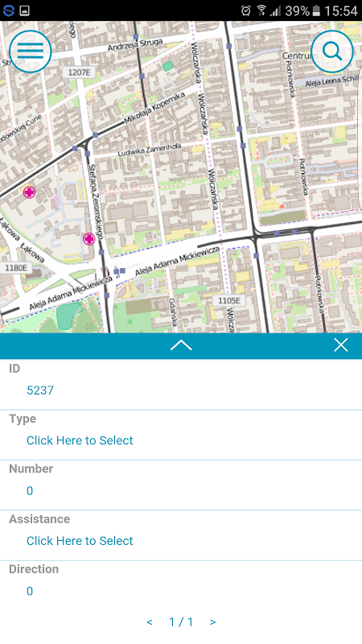Click the 'Mikołaja Kopernika' street label
Viewport: 362px width, 644px height.
[x=154, y=108]
